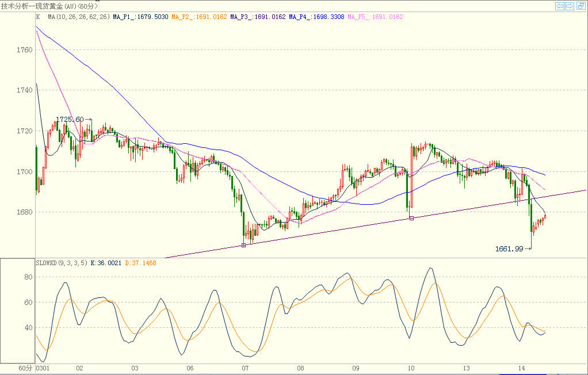Click the 1720 price axis label
The width and height of the screenshot is (588, 375).
coord(25,131)
